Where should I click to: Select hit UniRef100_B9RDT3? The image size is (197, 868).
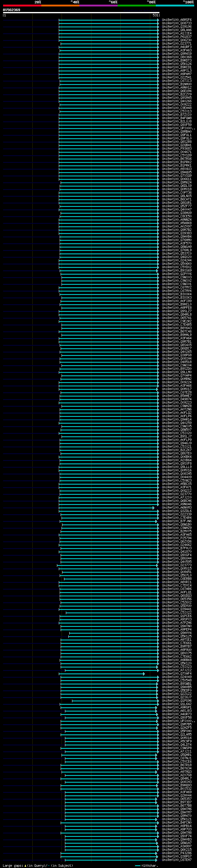[177, 60]
